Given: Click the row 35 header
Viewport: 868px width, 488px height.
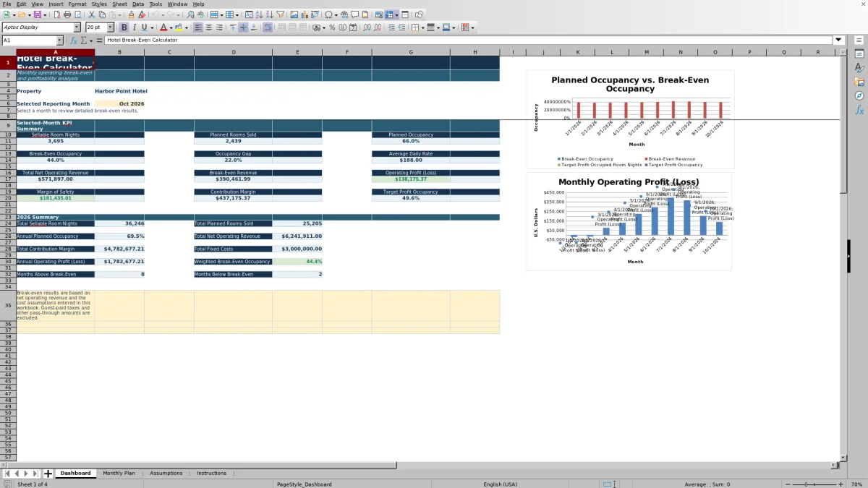Looking at the screenshot, I should pos(8,306).
